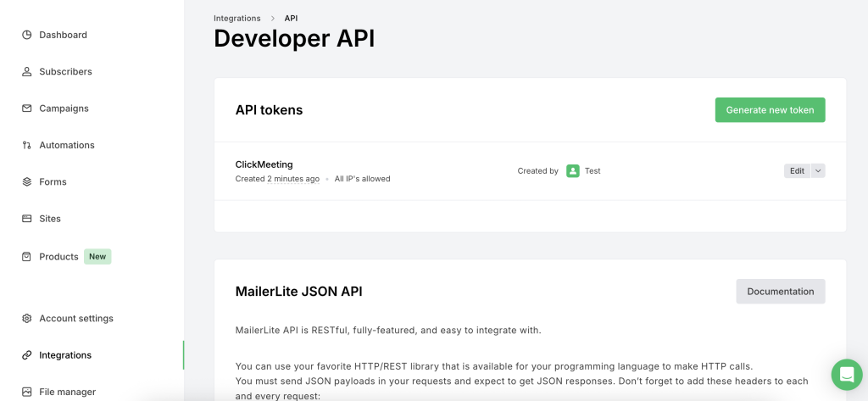The height and width of the screenshot is (401, 868).
Task: Open the MailerLite API Documentation button
Action: coord(780,291)
